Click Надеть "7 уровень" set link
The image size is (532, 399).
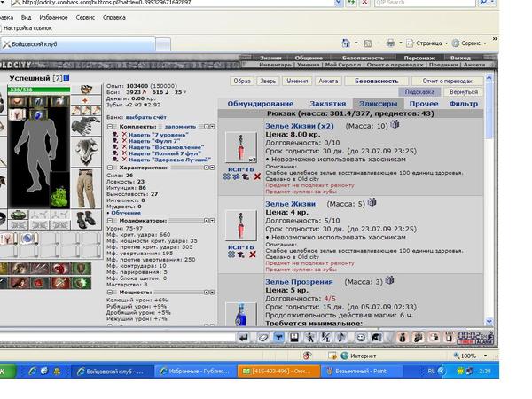[x=158, y=135]
